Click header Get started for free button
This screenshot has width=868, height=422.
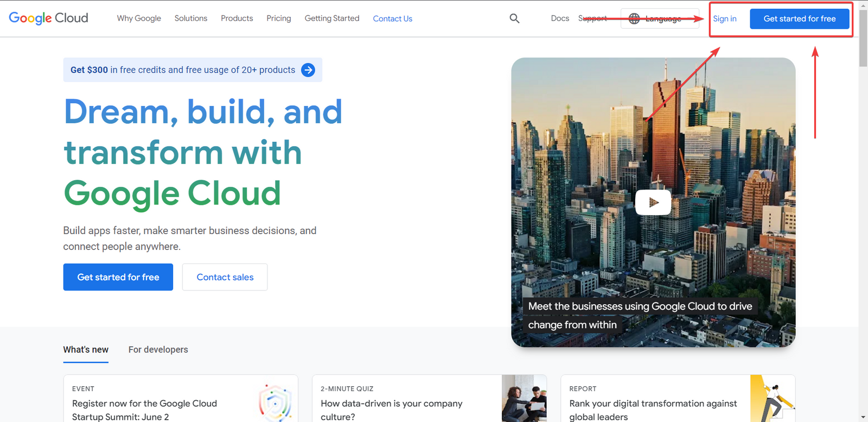(x=800, y=18)
